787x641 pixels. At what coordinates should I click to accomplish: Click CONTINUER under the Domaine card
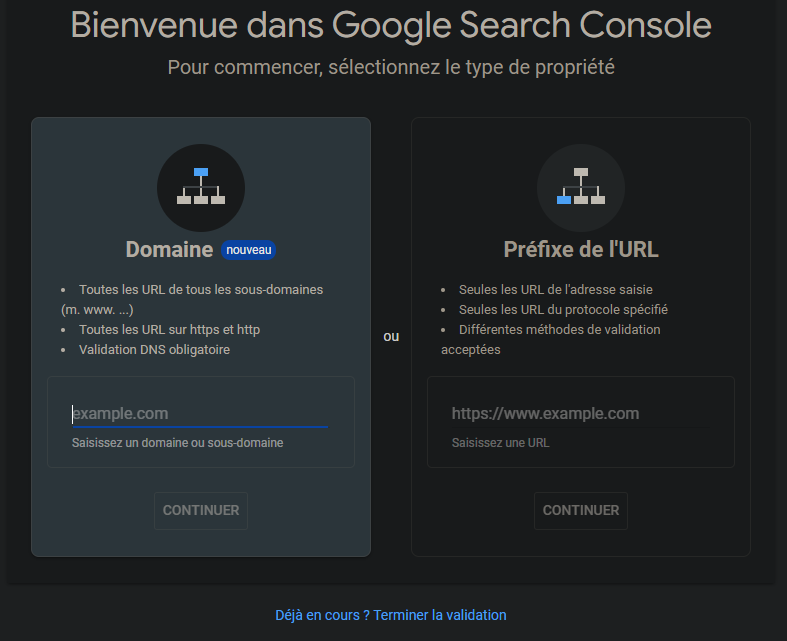[x=201, y=510]
